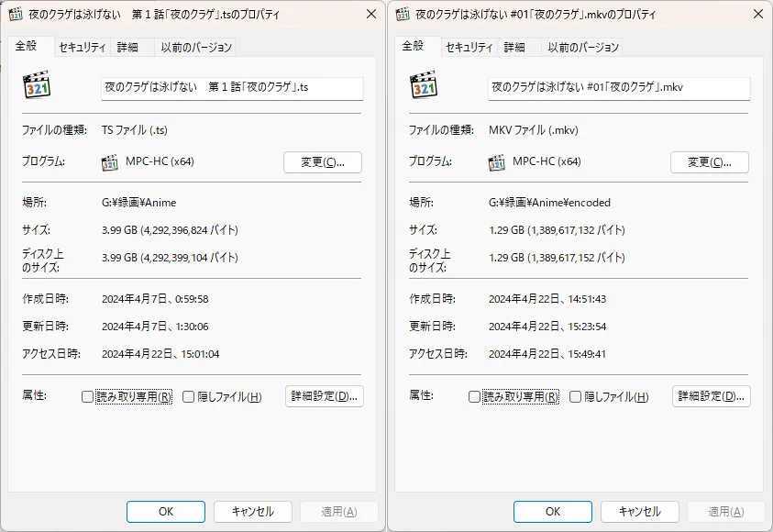Enable 読み取り専用 for the .ts file

(88, 397)
